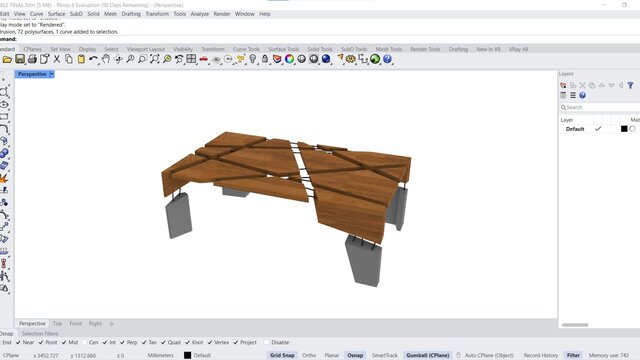
Task: Switch to the Front viewport tab
Action: click(76, 324)
